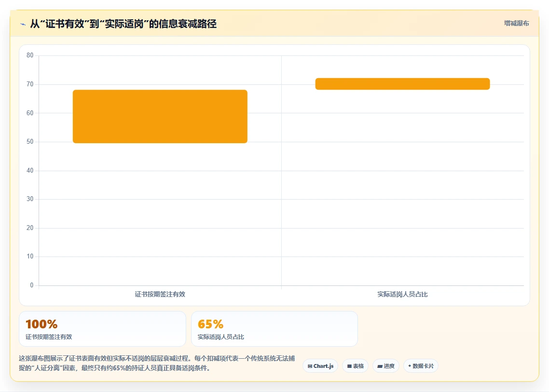Screen dimensions: 549x392
Task: Click the 增减瀑布 label in header
Action: click(x=517, y=24)
